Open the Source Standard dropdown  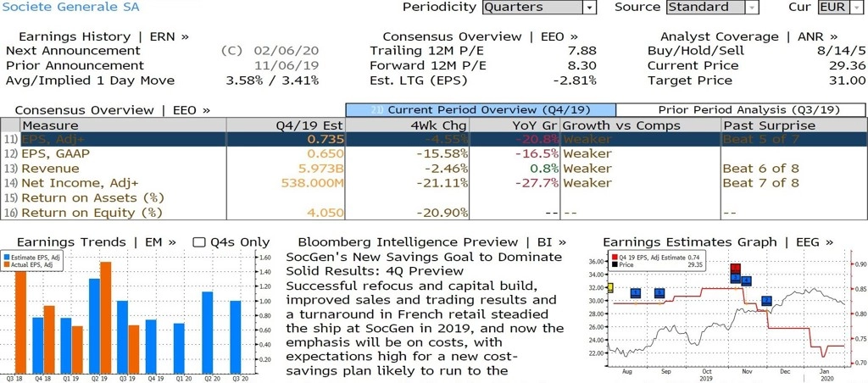point(712,7)
